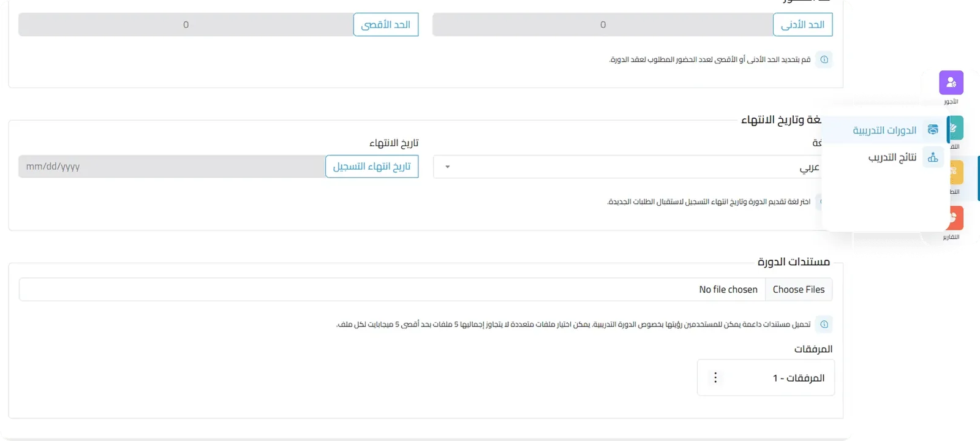
Task: Open the الأجور (wages) sidebar icon
Action: 951,83
